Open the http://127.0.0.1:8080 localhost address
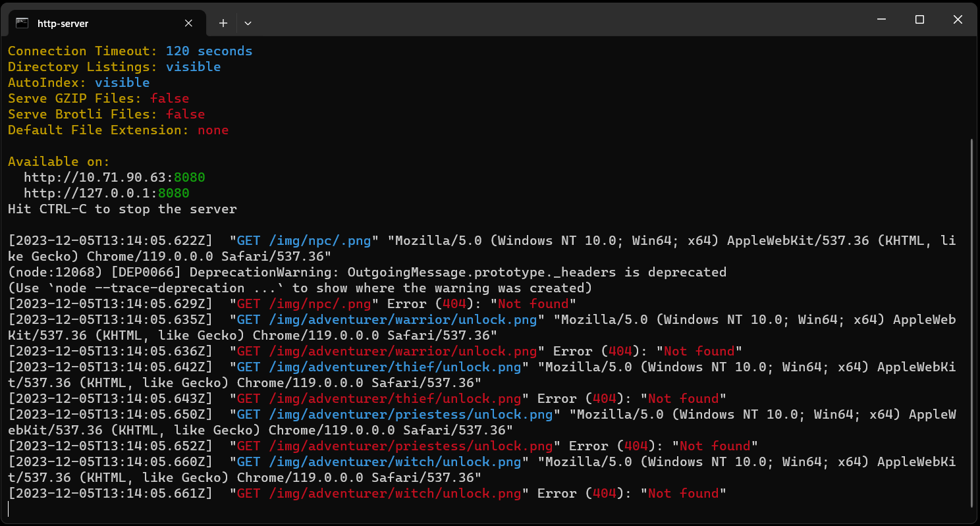 107,194
